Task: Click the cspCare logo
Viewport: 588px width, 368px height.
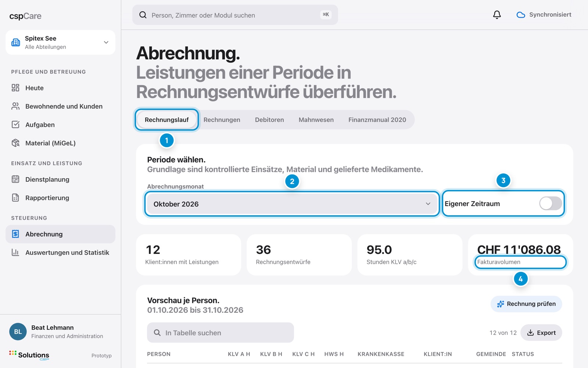Action: 25,16
